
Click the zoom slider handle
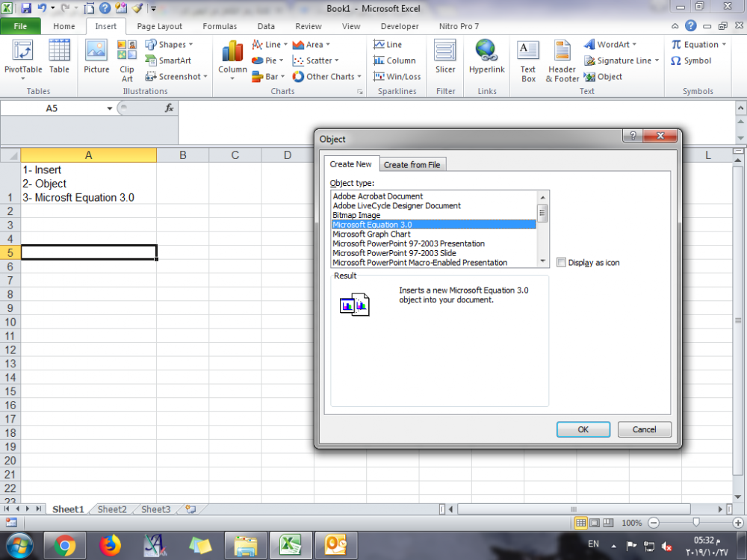[x=696, y=523]
